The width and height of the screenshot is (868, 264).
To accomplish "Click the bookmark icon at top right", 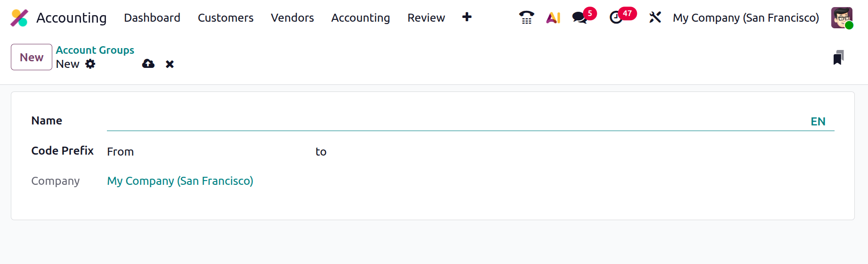I will point(838,58).
